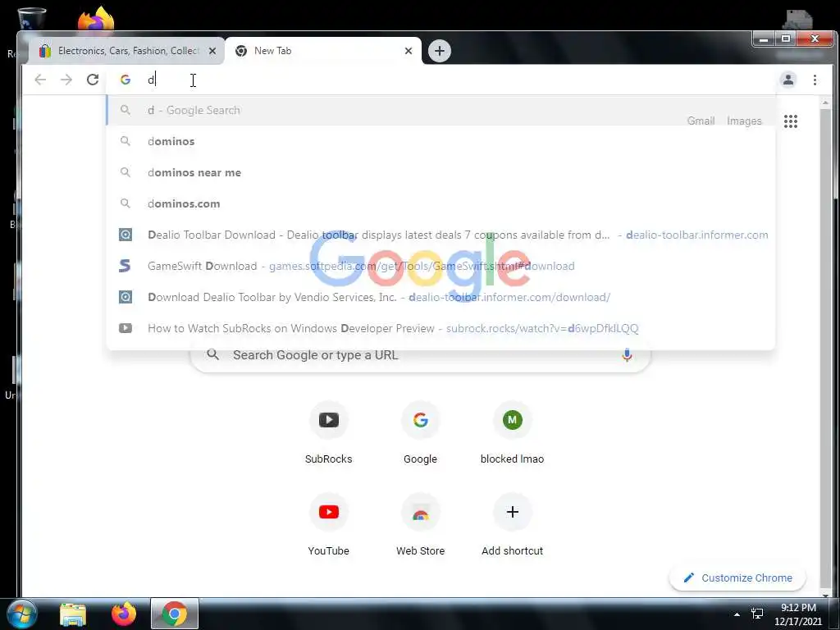Click the Chrome taskbar button

(175, 614)
